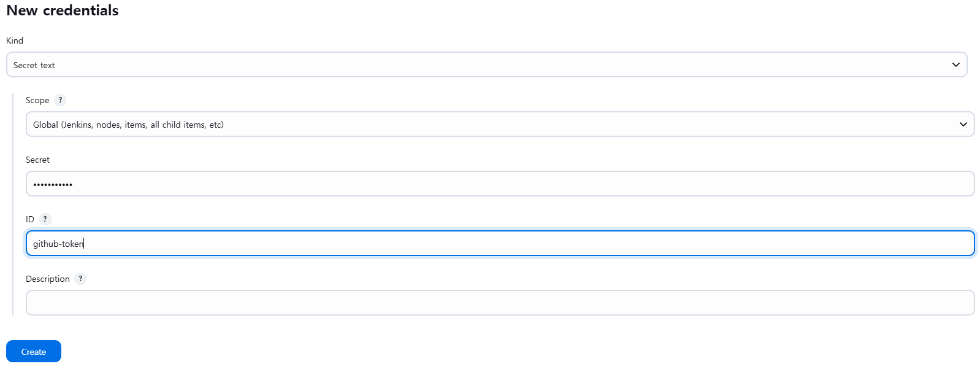980x377 pixels.
Task: Expand the Scope dropdown set to Global
Action: (500, 124)
